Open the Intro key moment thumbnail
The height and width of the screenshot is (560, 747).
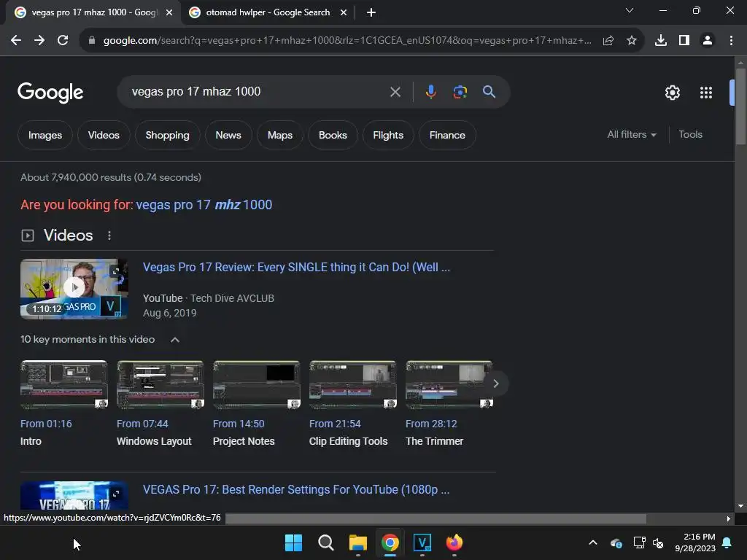pyautogui.click(x=64, y=385)
